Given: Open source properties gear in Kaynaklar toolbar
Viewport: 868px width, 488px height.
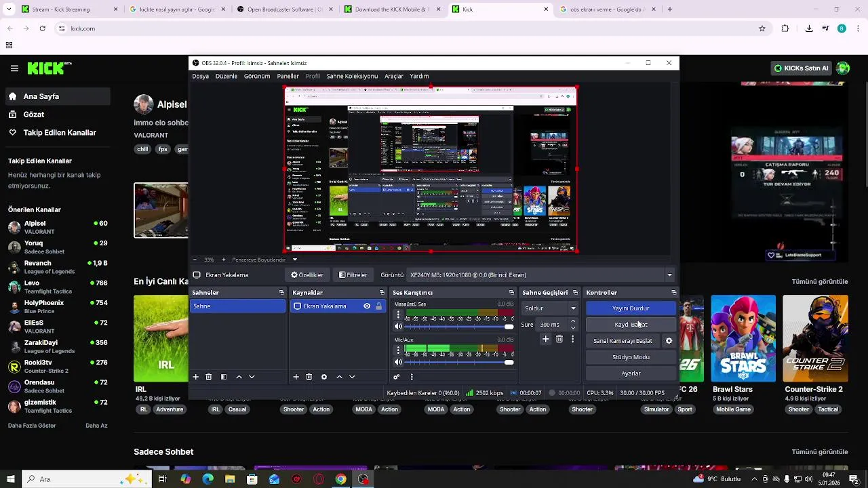Looking at the screenshot, I should (324, 377).
